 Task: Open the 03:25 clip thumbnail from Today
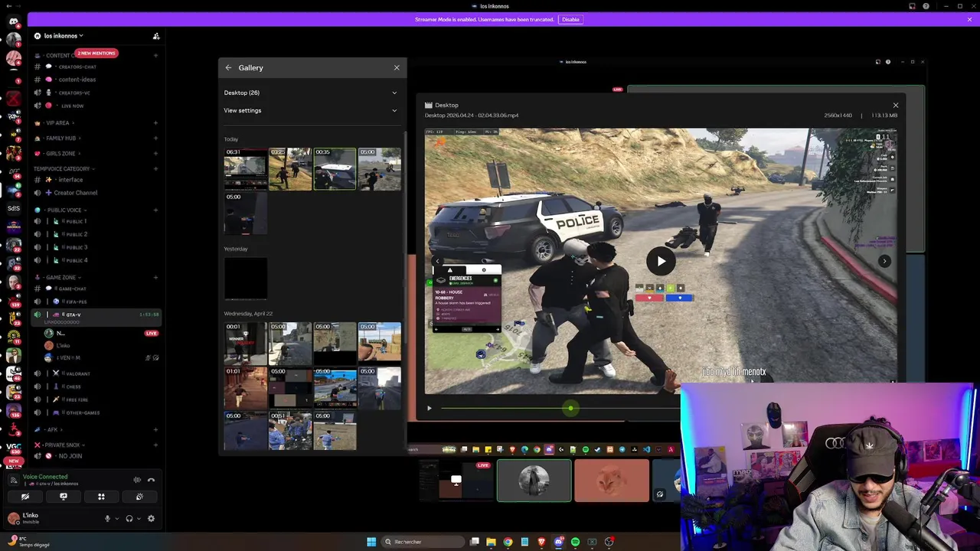click(290, 168)
